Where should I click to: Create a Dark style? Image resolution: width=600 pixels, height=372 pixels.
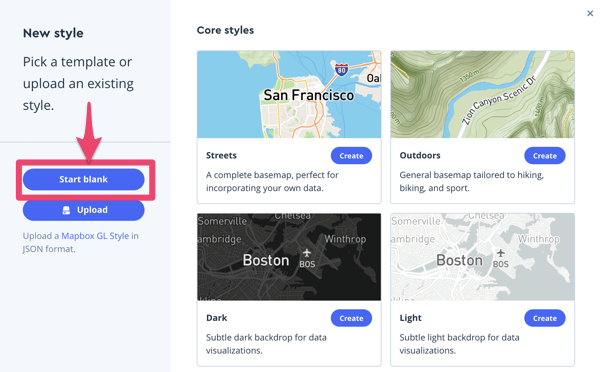point(351,318)
